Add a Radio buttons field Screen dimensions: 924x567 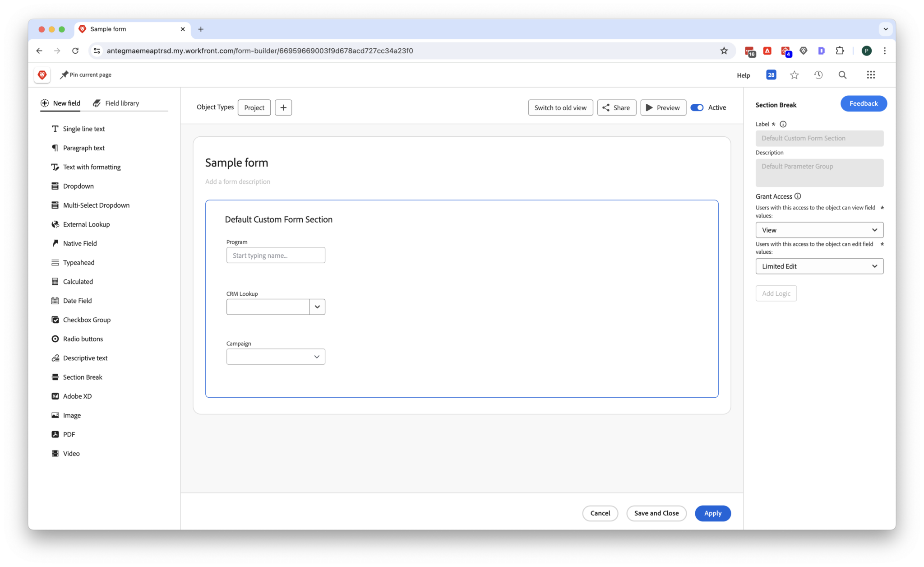click(x=83, y=339)
